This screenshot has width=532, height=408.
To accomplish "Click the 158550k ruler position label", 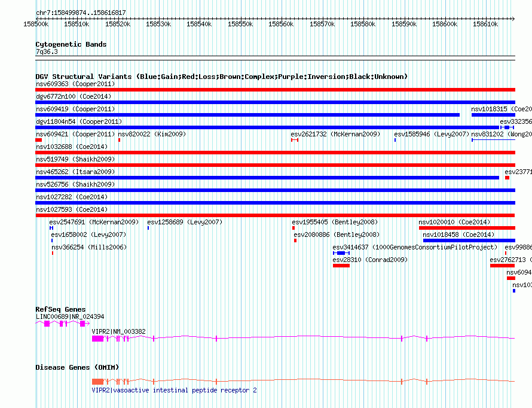I will (240, 24).
